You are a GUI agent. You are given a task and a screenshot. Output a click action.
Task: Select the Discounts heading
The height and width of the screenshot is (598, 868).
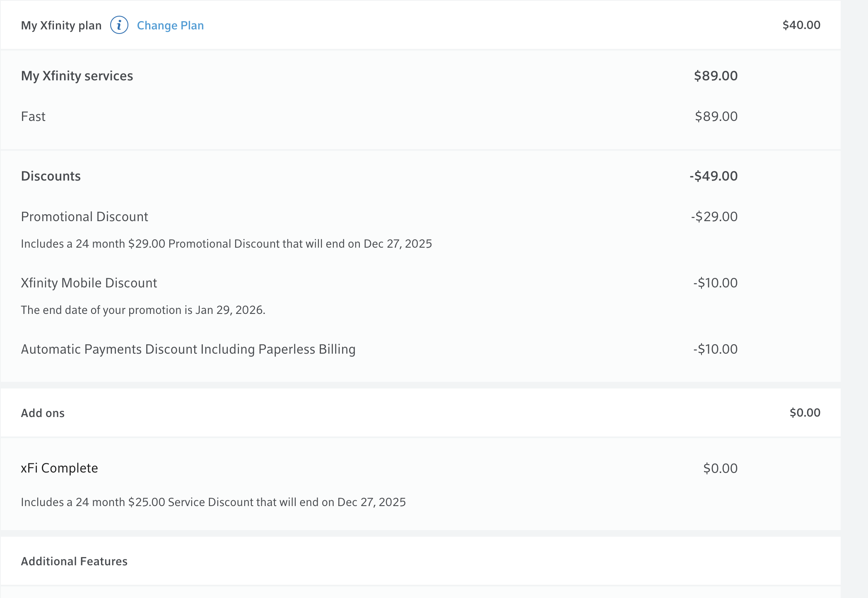click(51, 176)
